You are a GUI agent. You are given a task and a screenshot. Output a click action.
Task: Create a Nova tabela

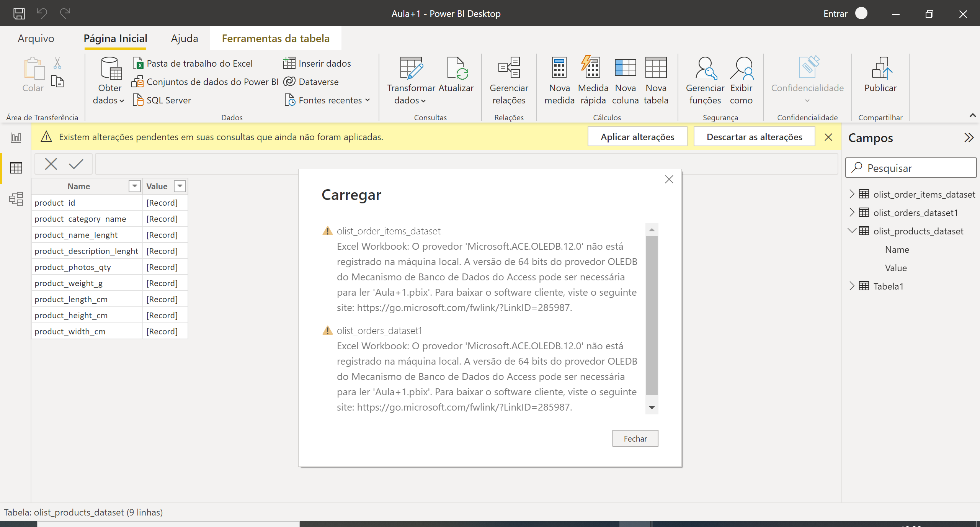(x=656, y=80)
